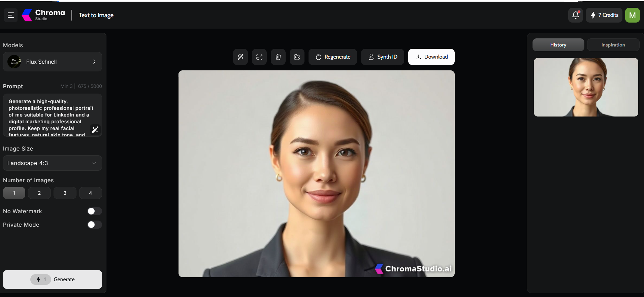Click the Text to Image title
This screenshot has height=297, width=644.
point(96,15)
